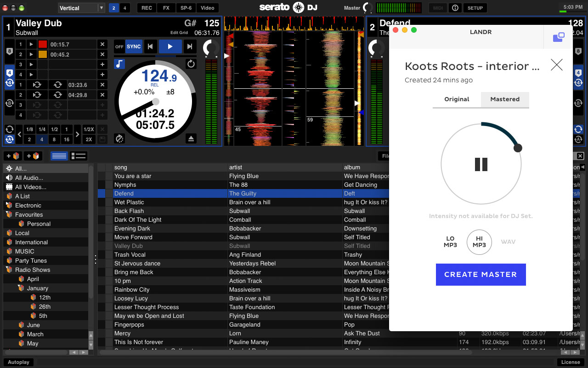Click Edit Grid on deck 1

(179, 33)
